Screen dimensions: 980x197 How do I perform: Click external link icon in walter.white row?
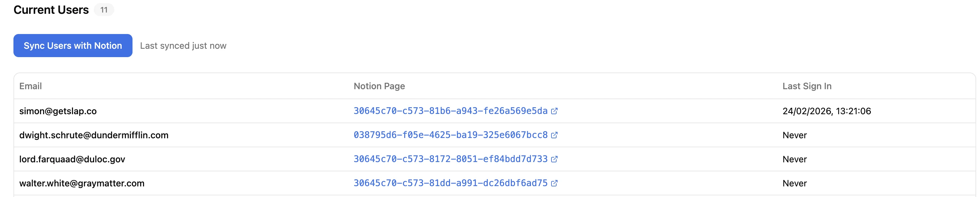click(x=554, y=183)
